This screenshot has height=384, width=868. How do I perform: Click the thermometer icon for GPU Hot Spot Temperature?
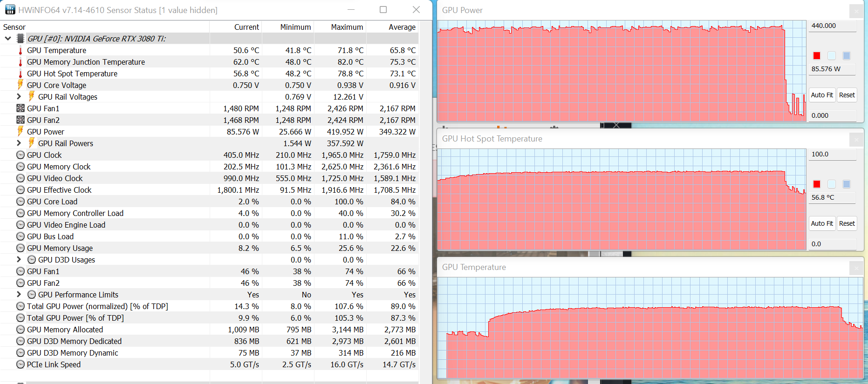(x=21, y=74)
